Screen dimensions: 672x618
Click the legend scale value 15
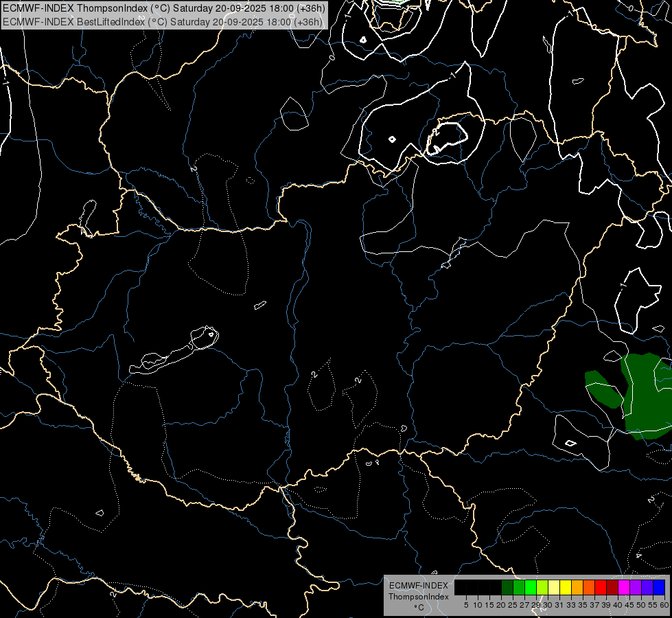click(489, 605)
